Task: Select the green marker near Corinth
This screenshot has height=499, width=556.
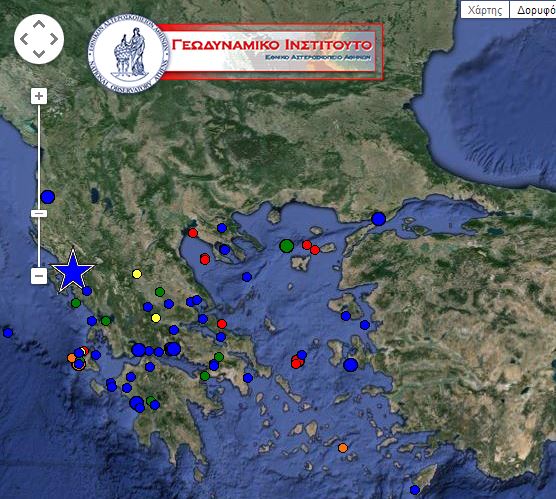Action: (205, 376)
